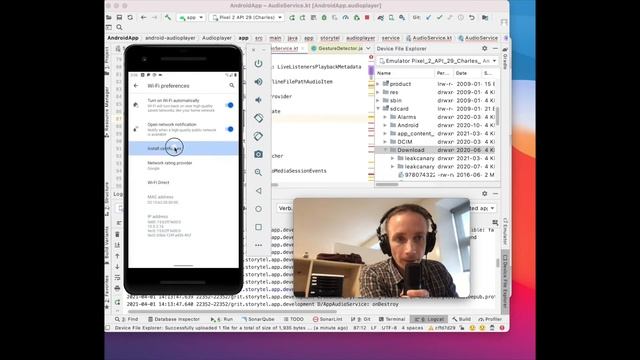
Task: Open the Terminal tool window tab
Action: (392, 319)
